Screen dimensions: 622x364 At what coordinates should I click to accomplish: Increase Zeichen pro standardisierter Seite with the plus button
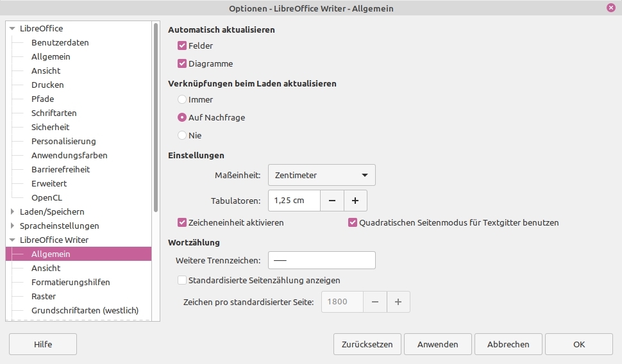tap(398, 302)
